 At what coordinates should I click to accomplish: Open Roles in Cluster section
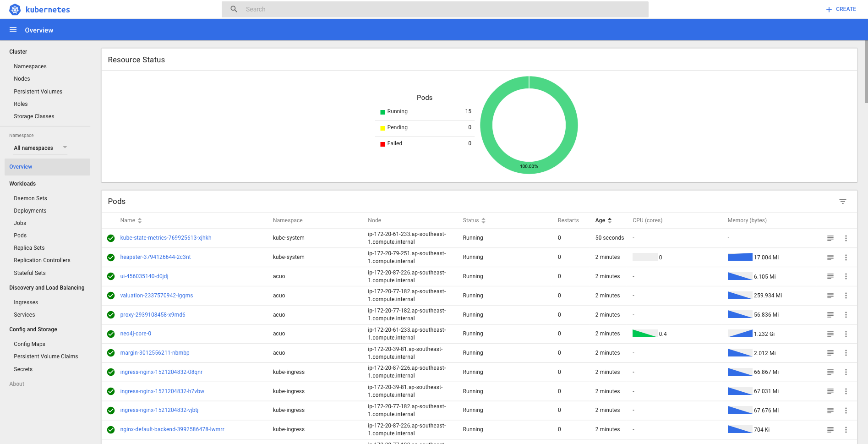coord(21,104)
